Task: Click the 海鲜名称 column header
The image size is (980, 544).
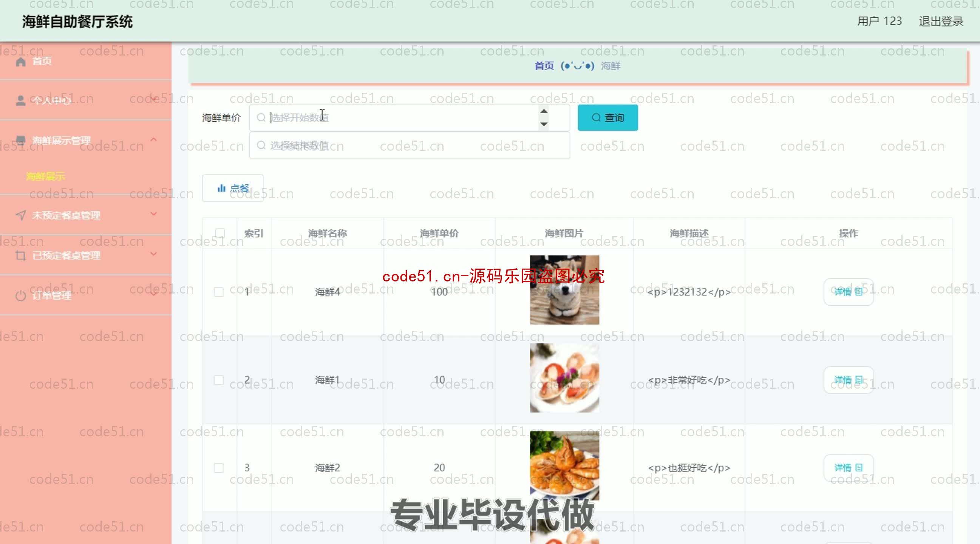Action: pyautogui.click(x=328, y=233)
